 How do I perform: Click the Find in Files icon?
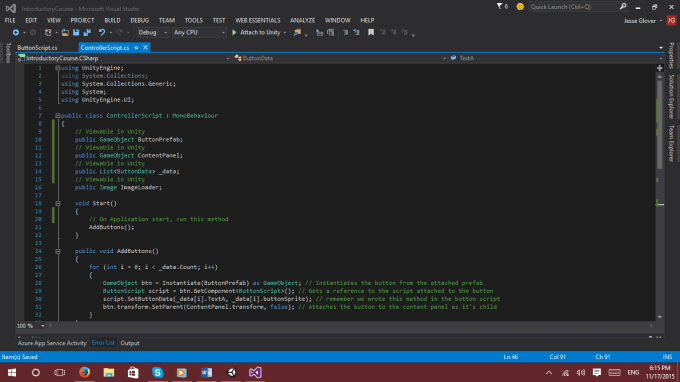pos(297,33)
